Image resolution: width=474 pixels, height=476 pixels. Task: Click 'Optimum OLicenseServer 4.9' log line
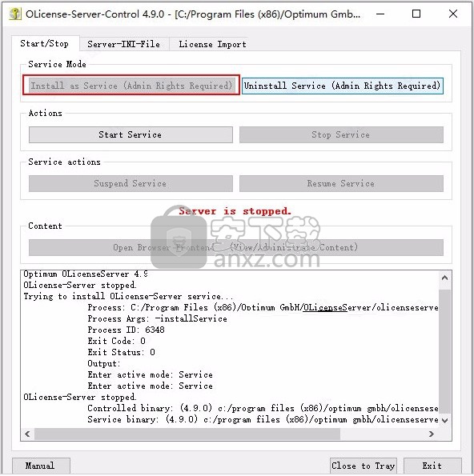pos(86,274)
